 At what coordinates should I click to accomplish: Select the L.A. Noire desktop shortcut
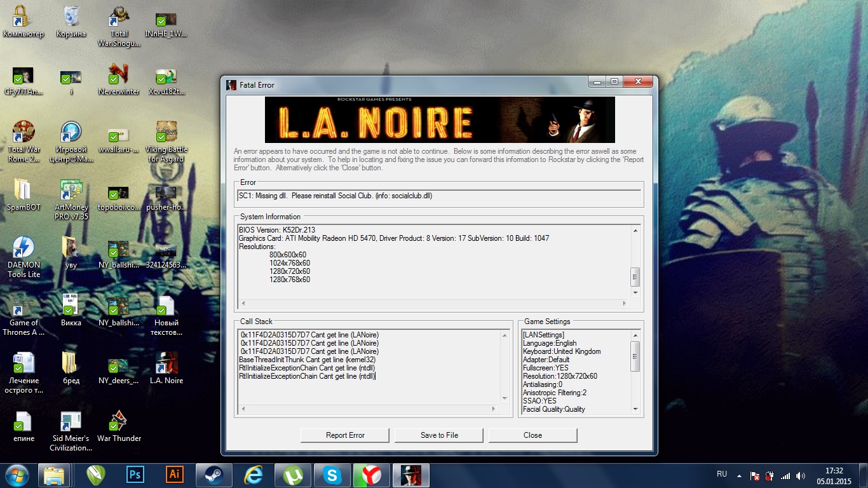166,368
